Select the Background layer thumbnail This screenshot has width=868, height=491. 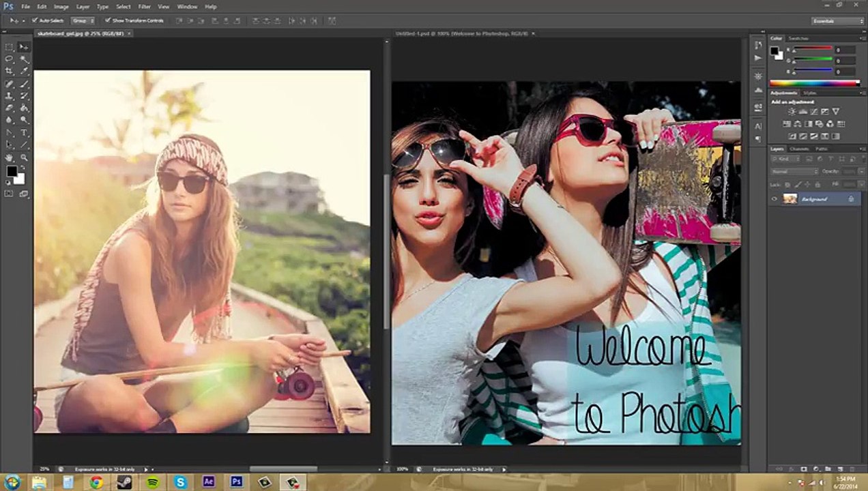click(790, 199)
